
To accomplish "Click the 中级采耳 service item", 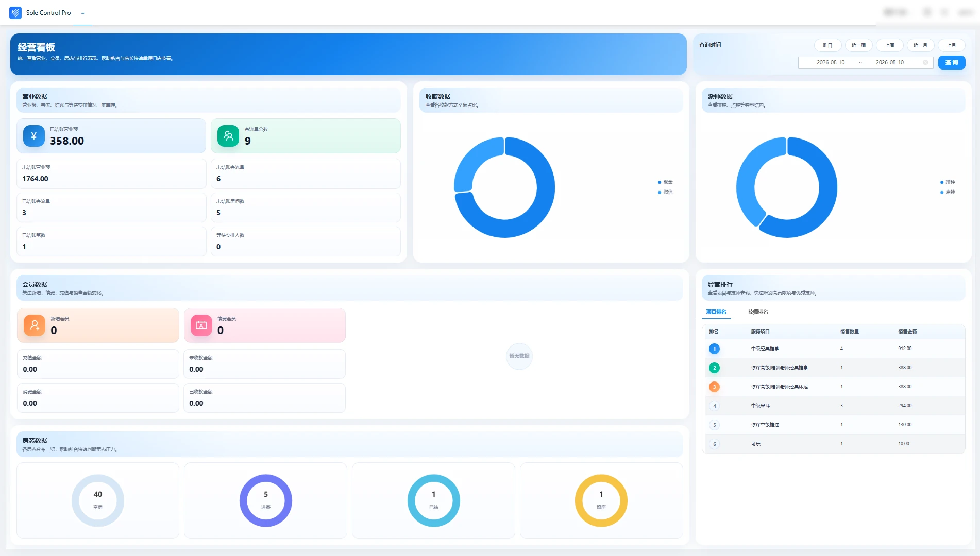I will 761,406.
